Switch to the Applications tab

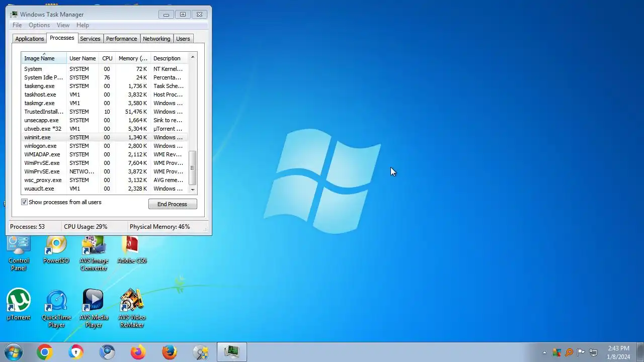(30, 39)
